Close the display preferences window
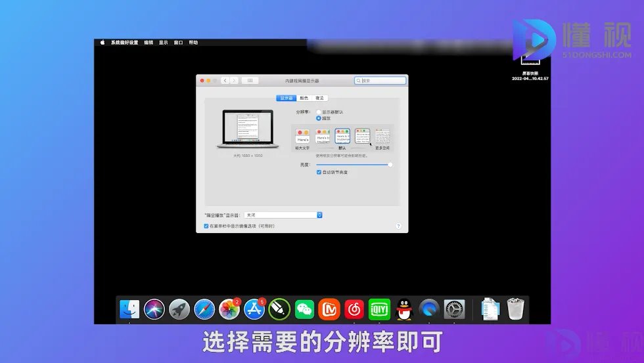Image resolution: width=644 pixels, height=363 pixels. [202, 80]
